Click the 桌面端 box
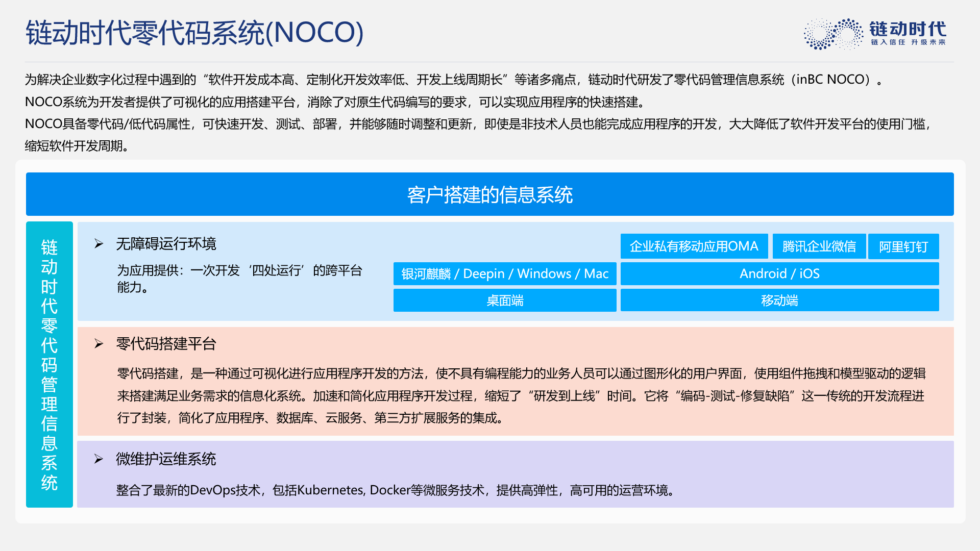The height and width of the screenshot is (551, 980). (x=505, y=300)
